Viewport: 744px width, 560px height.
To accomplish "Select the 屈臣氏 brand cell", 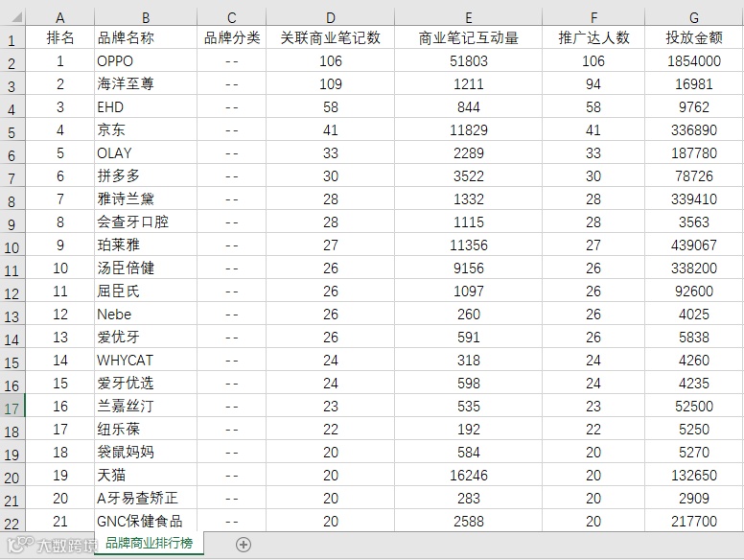I will pyautogui.click(x=146, y=291).
